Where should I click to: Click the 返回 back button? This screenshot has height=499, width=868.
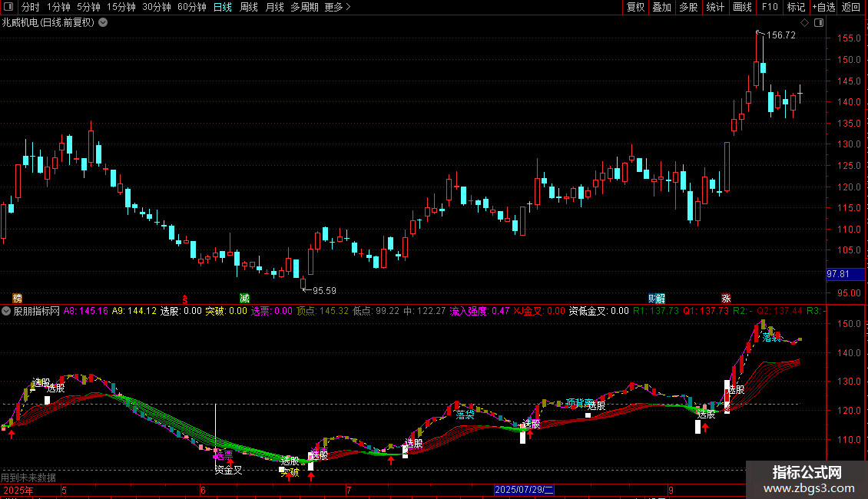851,7
